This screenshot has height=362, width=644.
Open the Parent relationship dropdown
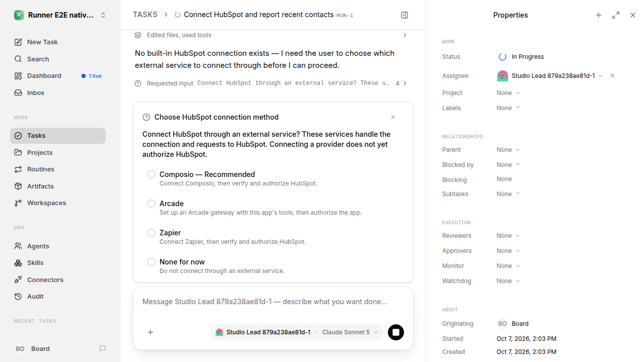pyautogui.click(x=508, y=150)
